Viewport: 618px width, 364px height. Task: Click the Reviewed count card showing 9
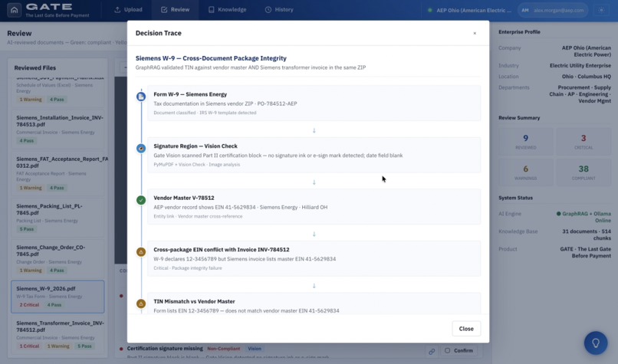(x=525, y=142)
